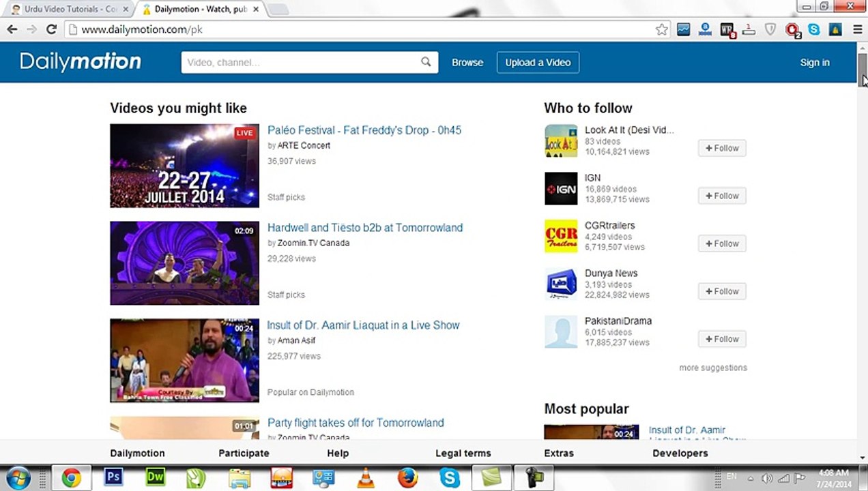Open Firefox from the taskbar

tap(407, 477)
